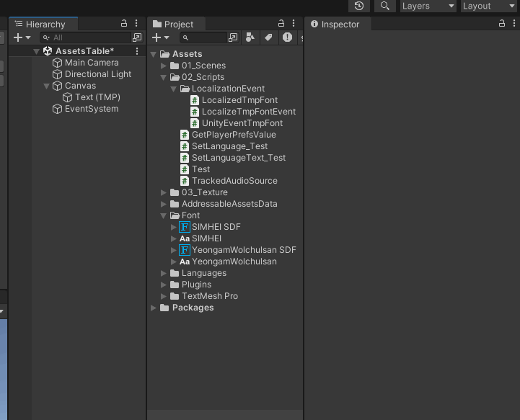Expand the 01_Scenes folder
This screenshot has width=520, height=420.
(163, 66)
